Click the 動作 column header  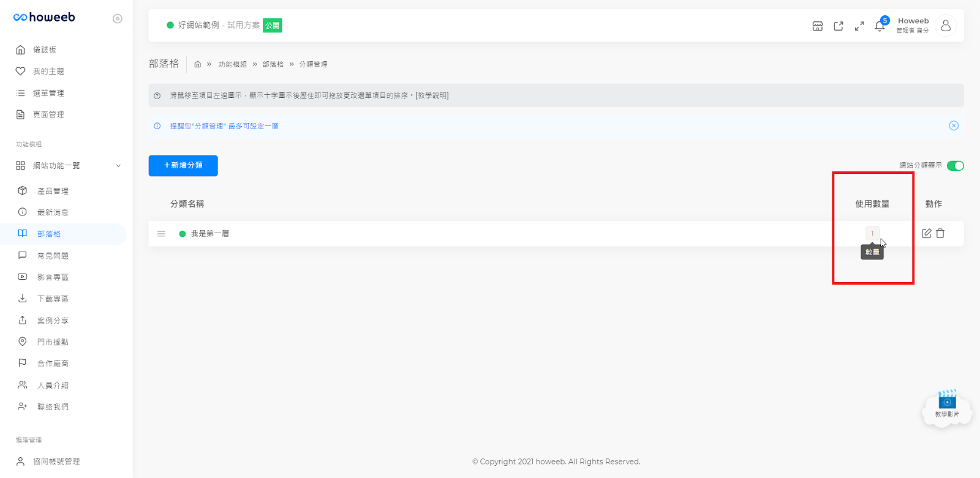click(933, 204)
